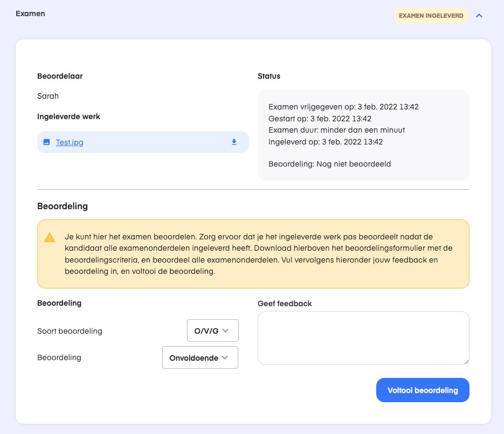Download Test.jpg using the download icon
The height and width of the screenshot is (434, 504).
(x=234, y=142)
